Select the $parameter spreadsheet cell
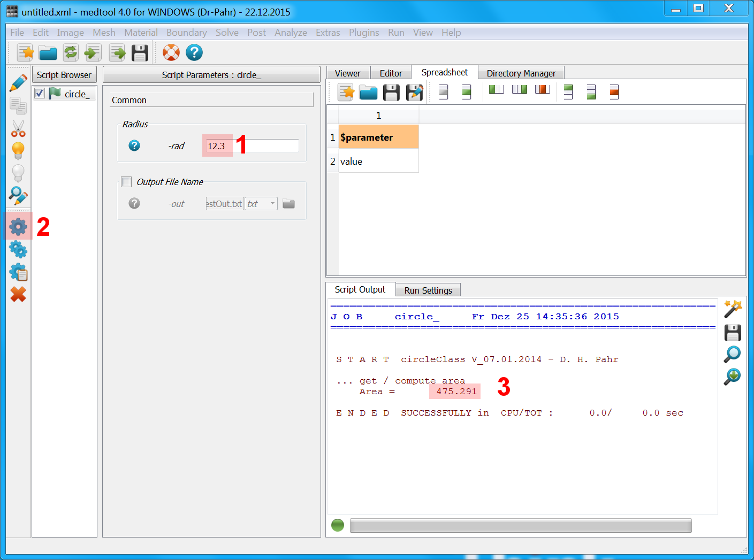The width and height of the screenshot is (754, 560). pyautogui.click(x=378, y=137)
